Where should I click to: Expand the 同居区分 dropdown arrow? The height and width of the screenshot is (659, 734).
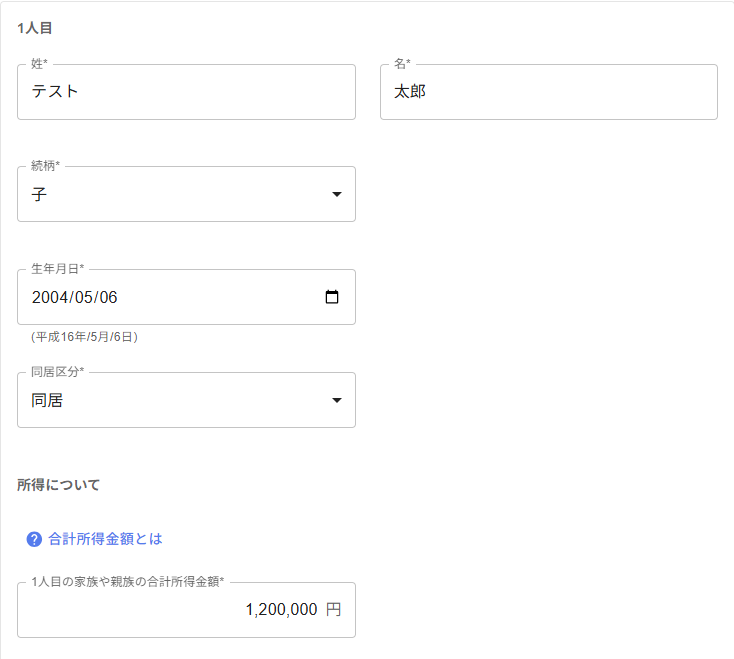coord(337,400)
